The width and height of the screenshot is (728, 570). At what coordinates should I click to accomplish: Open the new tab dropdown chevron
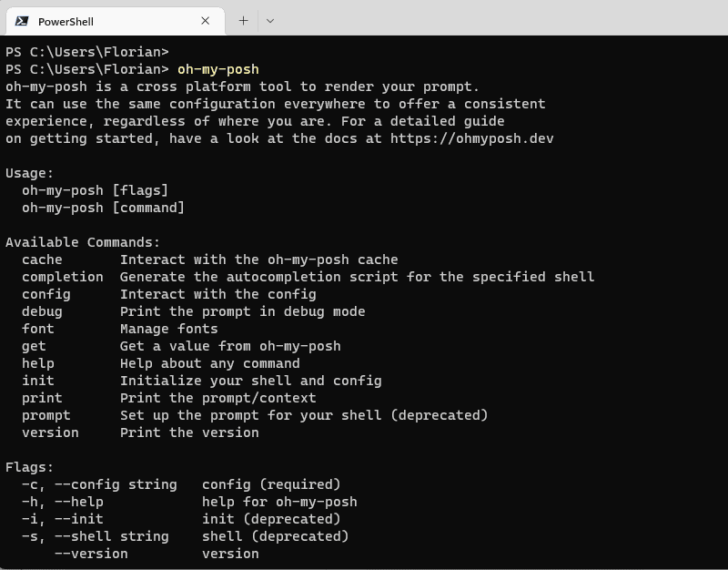click(270, 20)
